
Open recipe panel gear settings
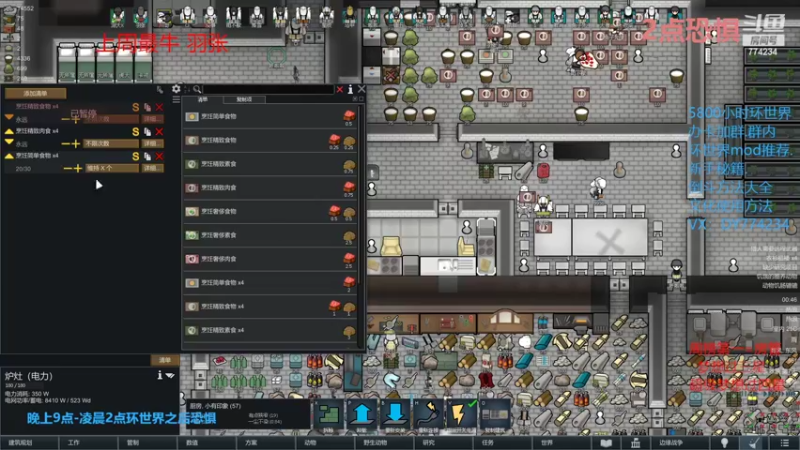[176, 89]
